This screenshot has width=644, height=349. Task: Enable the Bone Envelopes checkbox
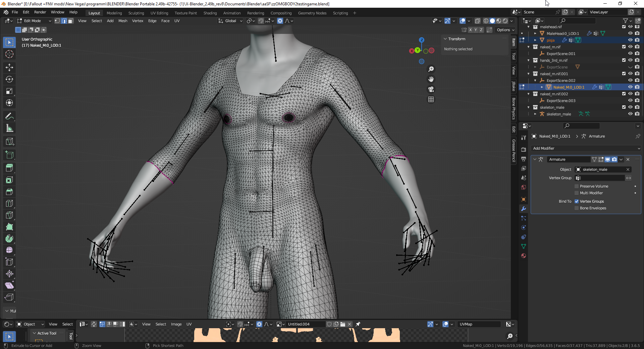click(577, 208)
